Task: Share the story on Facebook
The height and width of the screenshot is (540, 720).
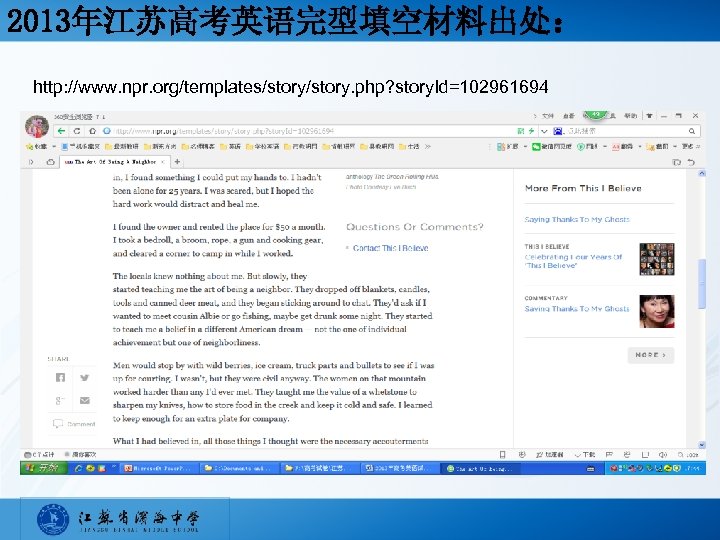Action: [x=60, y=377]
